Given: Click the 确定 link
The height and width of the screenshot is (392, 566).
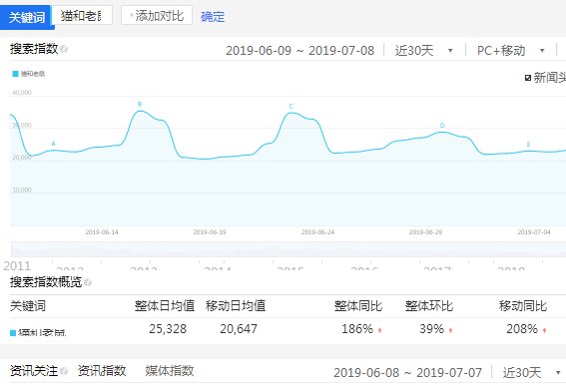Looking at the screenshot, I should coord(213,17).
